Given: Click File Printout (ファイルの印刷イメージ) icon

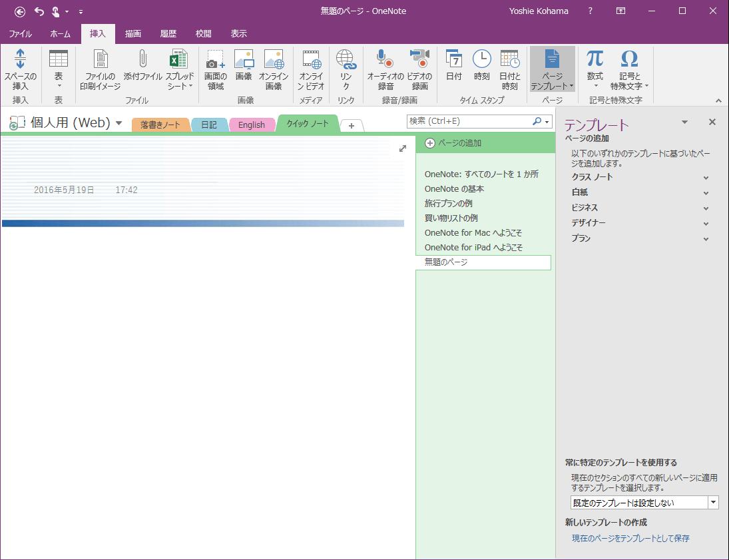Looking at the screenshot, I should point(101,59).
